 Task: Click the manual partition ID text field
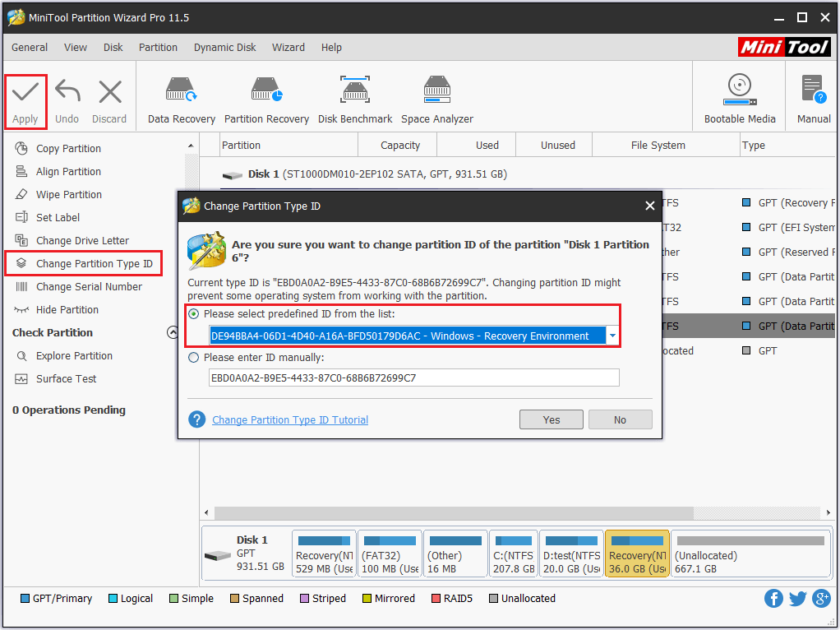(413, 378)
